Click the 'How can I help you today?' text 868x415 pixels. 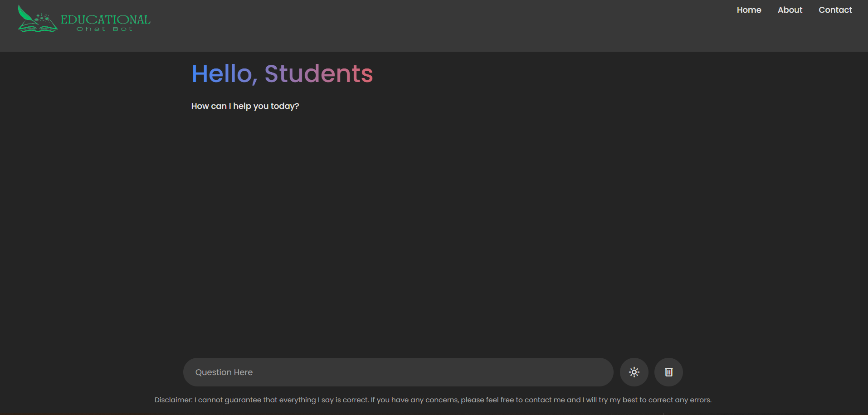pyautogui.click(x=245, y=106)
